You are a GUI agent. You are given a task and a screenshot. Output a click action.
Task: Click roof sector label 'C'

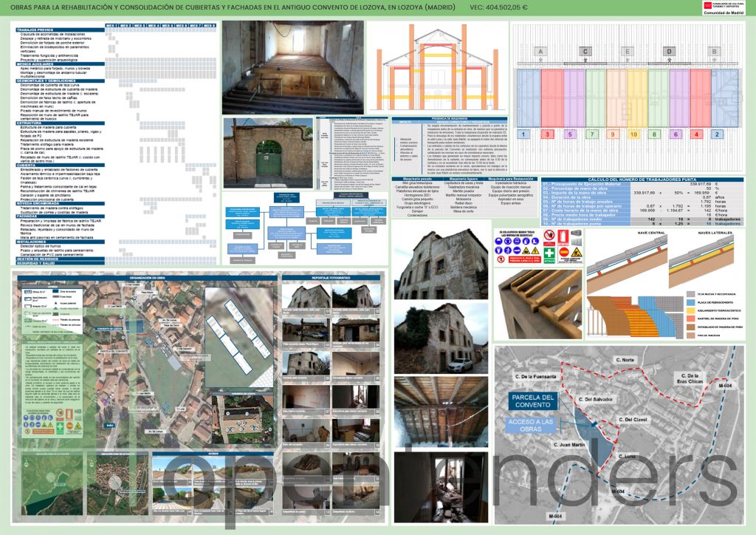tap(585, 52)
